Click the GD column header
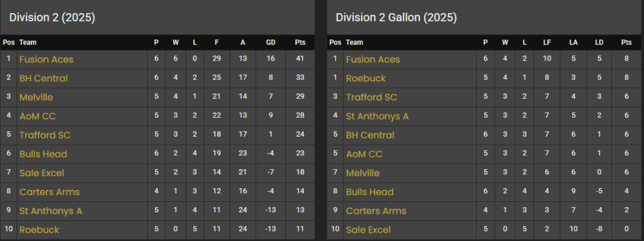 click(x=270, y=42)
